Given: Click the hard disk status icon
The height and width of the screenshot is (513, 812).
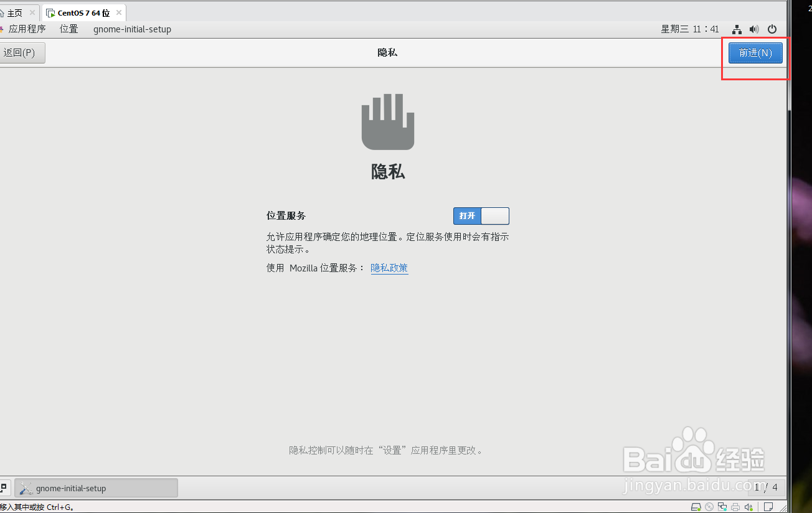Looking at the screenshot, I should [696, 507].
